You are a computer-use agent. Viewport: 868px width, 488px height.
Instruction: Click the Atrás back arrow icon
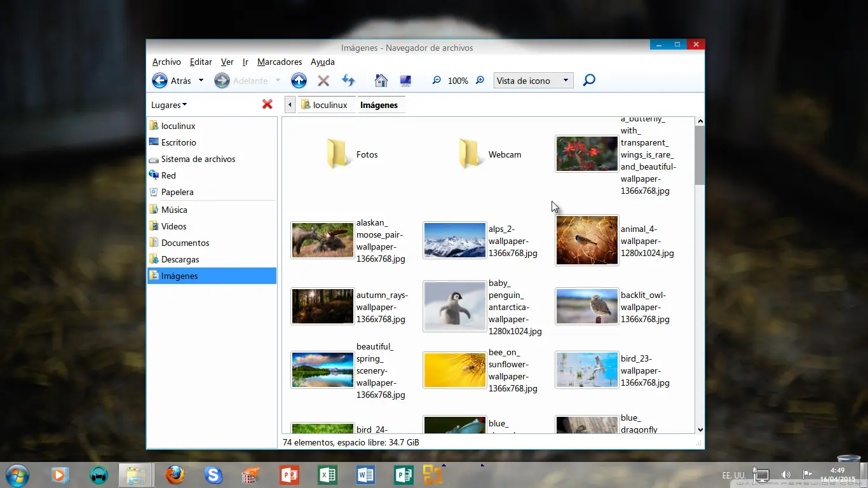pos(159,81)
